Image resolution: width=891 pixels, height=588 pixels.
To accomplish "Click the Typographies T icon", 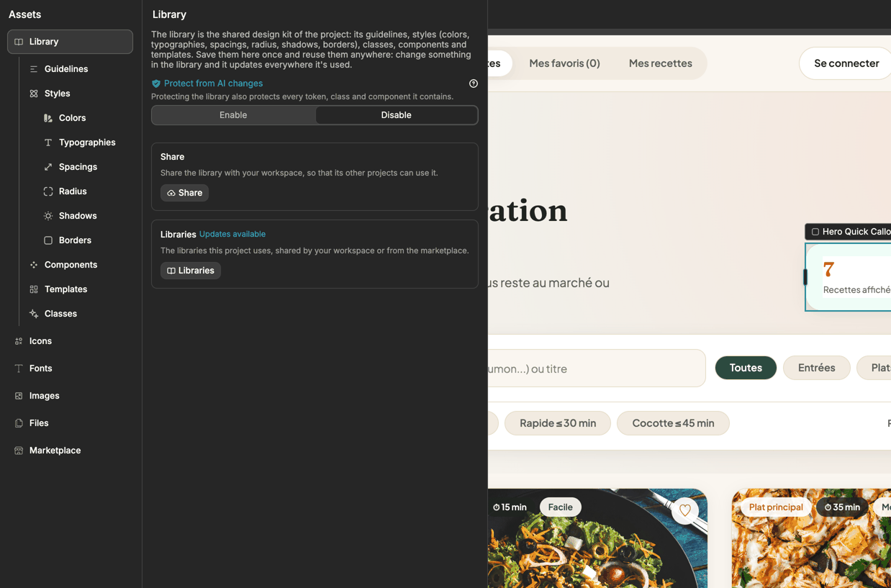I will pos(48,143).
